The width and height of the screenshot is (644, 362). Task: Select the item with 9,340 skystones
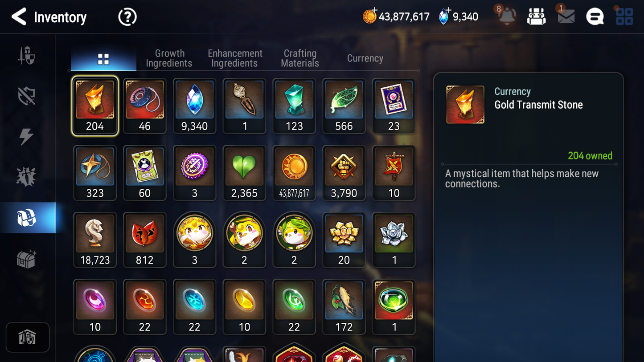tap(195, 106)
